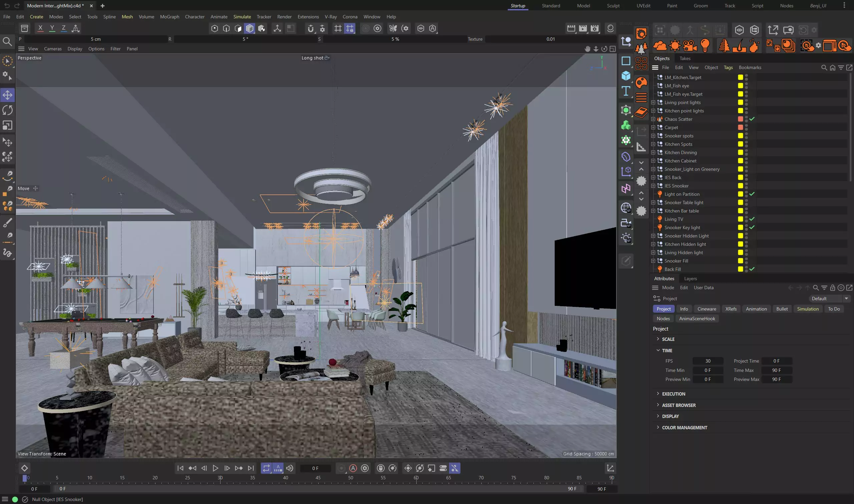The height and width of the screenshot is (504, 854).
Task: Select the Rotate tool in left toolbar
Action: [7, 110]
